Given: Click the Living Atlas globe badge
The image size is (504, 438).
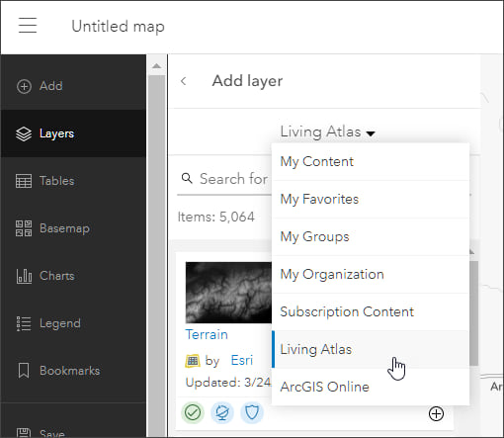Looking at the screenshot, I should 222,412.
